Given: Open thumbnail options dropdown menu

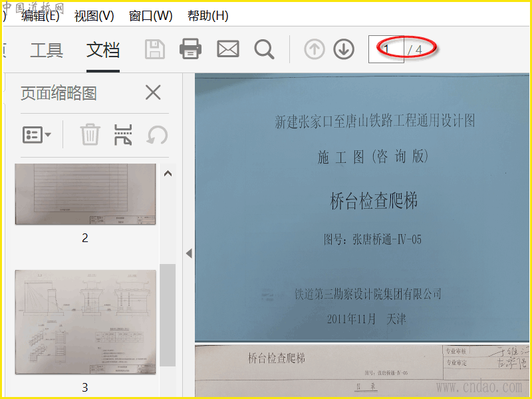Looking at the screenshot, I should tap(37, 135).
